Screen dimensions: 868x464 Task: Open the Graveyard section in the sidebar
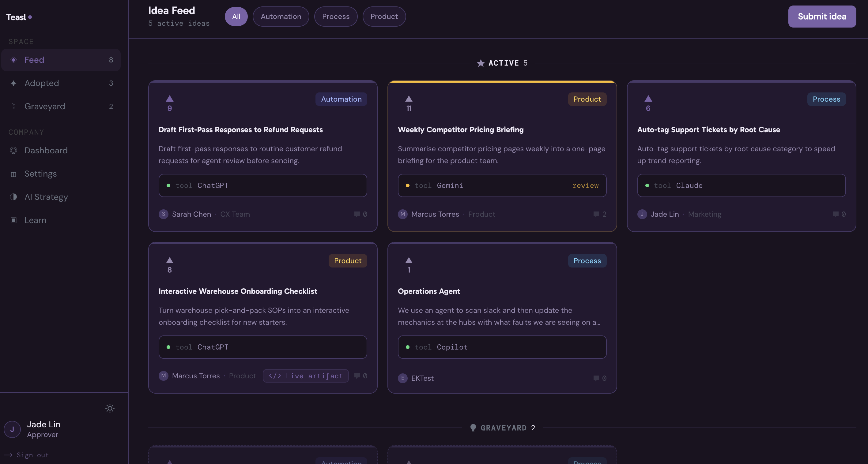(x=61, y=107)
